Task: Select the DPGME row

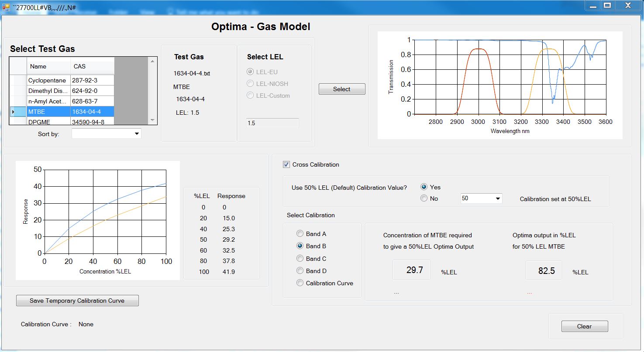Action: tap(62, 121)
